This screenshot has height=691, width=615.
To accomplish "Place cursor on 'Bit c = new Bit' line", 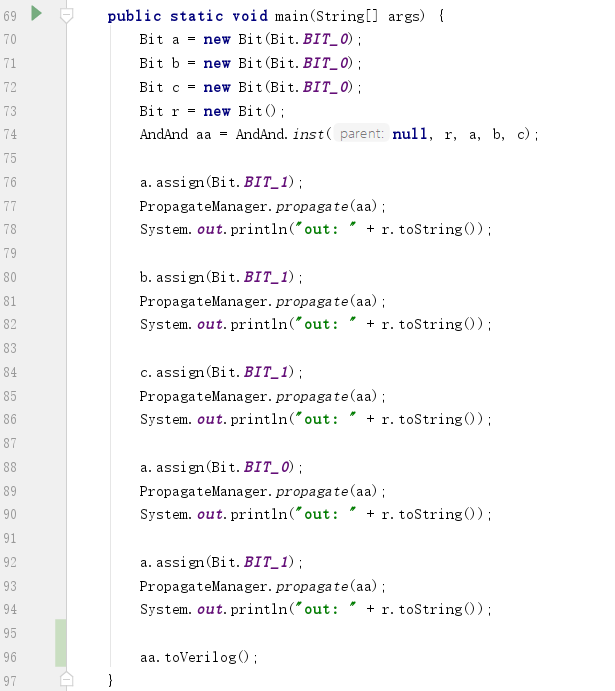I will pyautogui.click(x=250, y=87).
